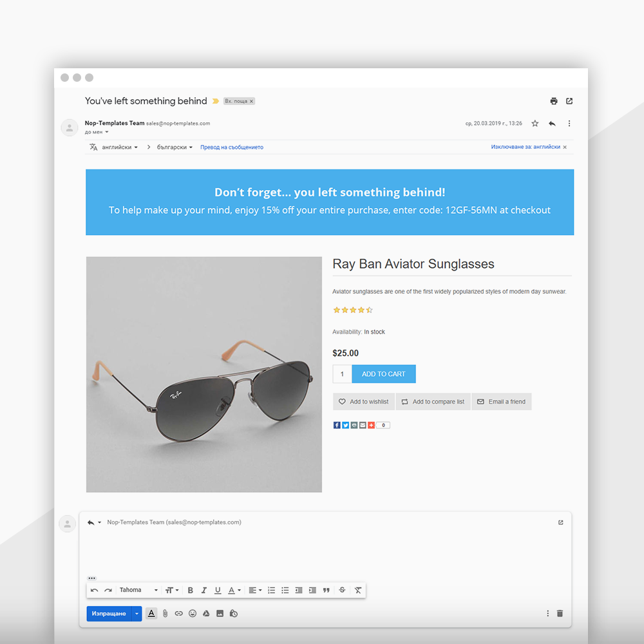Click the email share icon below product
644x644 pixels.
[363, 425]
